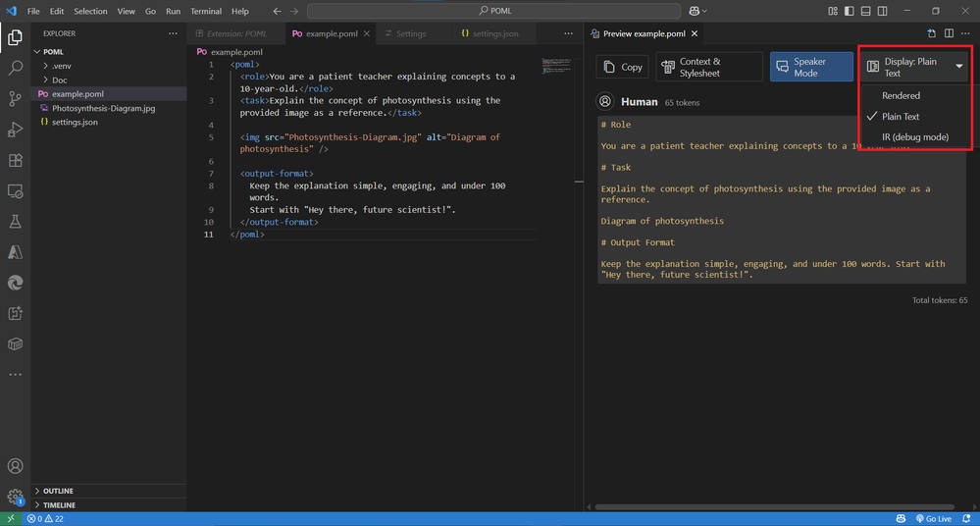The width and height of the screenshot is (980, 526).
Task: Select IR (debug mode) display option
Action: 915,137
